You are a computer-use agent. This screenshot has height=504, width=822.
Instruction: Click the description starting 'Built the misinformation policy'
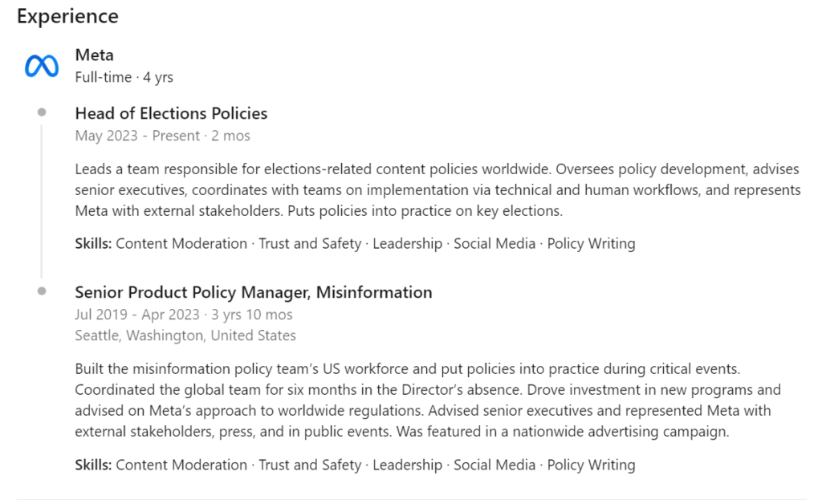pos(427,400)
